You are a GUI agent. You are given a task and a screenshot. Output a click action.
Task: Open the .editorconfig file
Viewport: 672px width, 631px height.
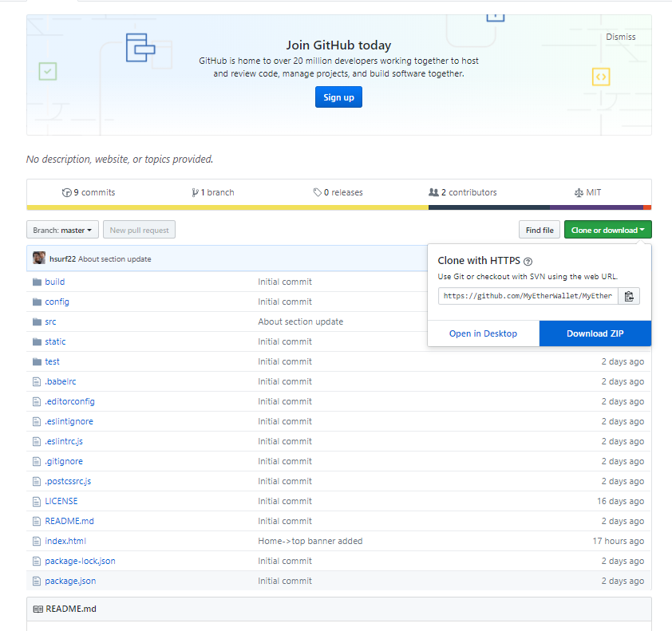(x=70, y=402)
